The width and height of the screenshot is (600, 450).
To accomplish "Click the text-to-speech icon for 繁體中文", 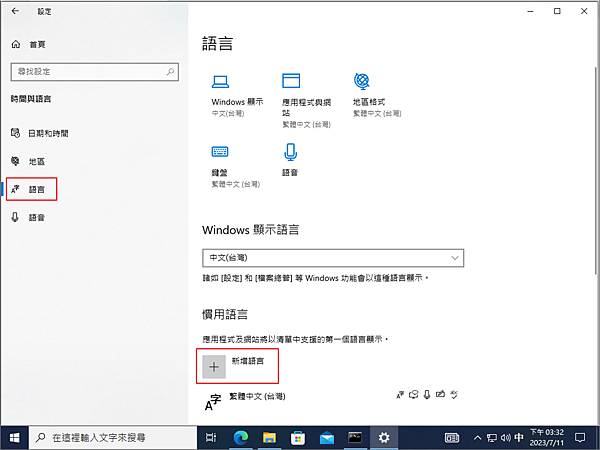I will tap(414, 395).
